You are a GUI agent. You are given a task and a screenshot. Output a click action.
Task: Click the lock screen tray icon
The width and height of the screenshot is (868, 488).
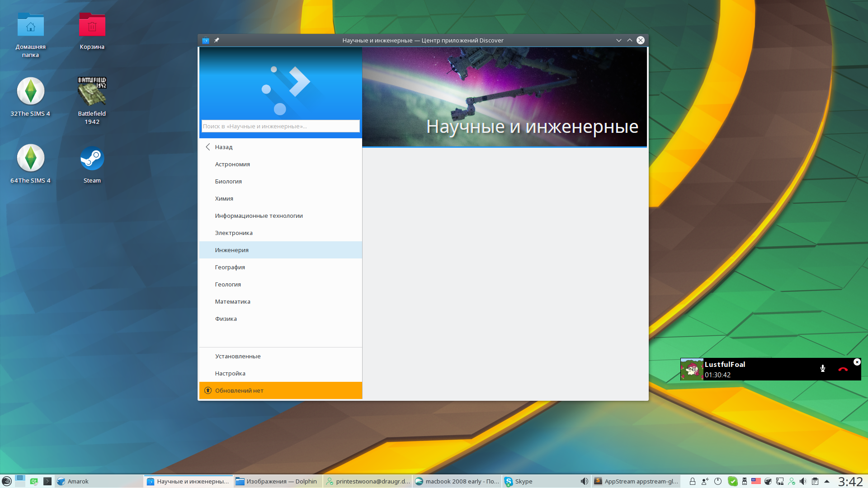coord(692,481)
